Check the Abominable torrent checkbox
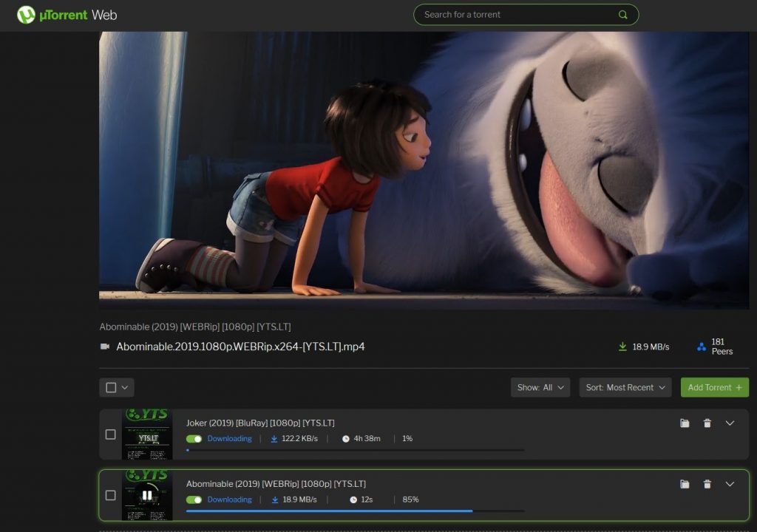The height and width of the screenshot is (532, 757). click(x=111, y=495)
